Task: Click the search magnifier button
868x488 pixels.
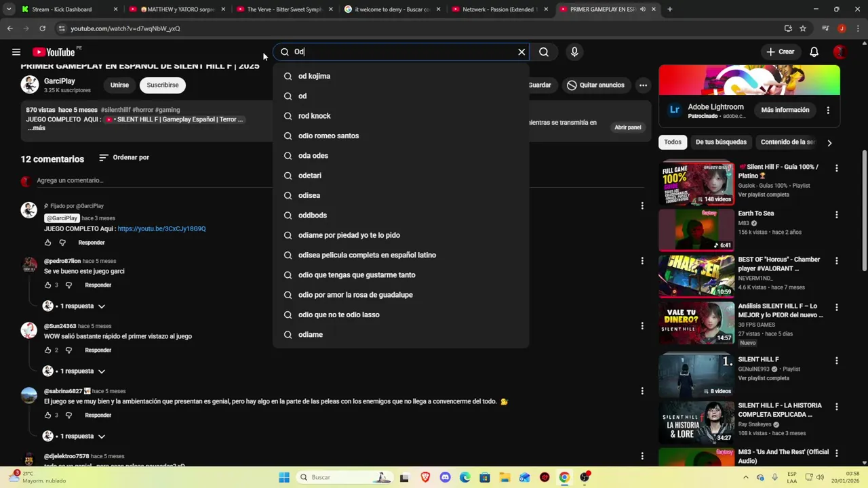Action: tap(544, 52)
